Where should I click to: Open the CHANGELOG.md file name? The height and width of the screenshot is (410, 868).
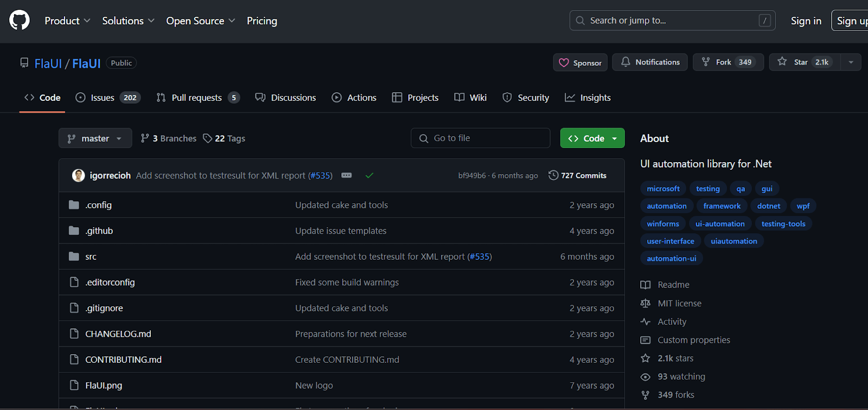coord(118,334)
